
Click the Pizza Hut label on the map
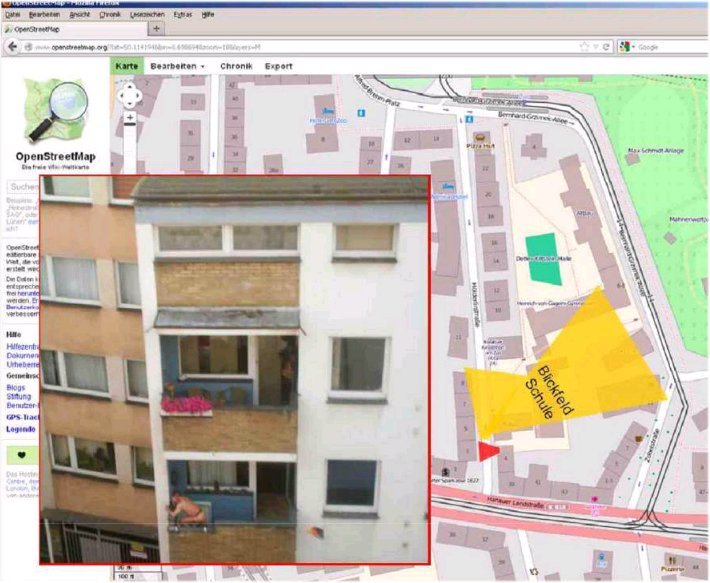click(x=481, y=146)
